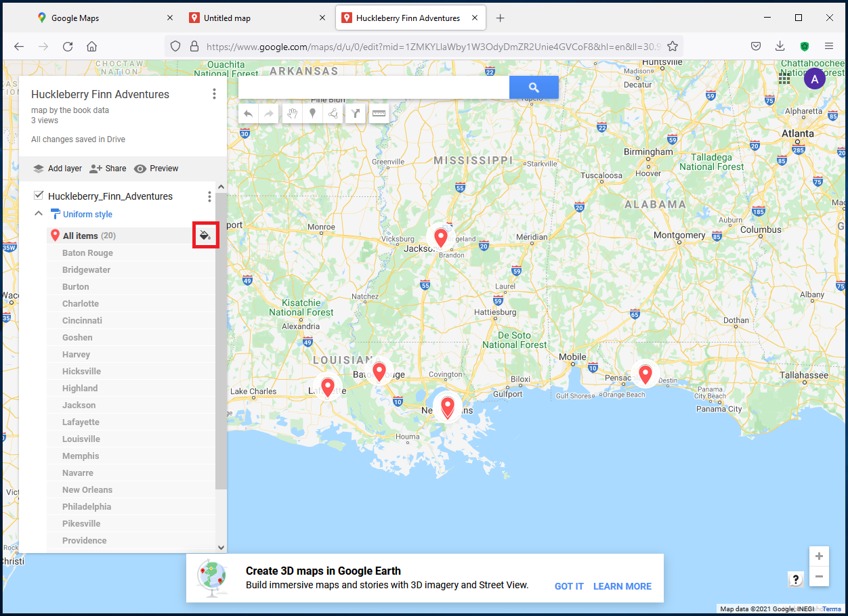
Task: Click the New Orleans map pin
Action: tap(447, 408)
